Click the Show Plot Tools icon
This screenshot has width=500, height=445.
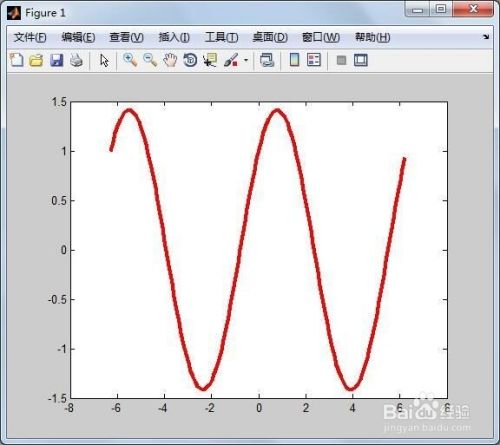tap(361, 60)
